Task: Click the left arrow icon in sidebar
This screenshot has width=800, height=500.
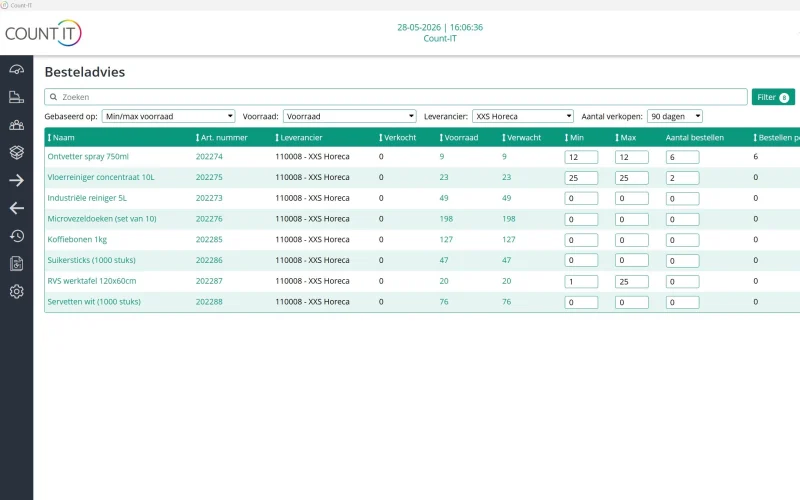Action: 16,208
